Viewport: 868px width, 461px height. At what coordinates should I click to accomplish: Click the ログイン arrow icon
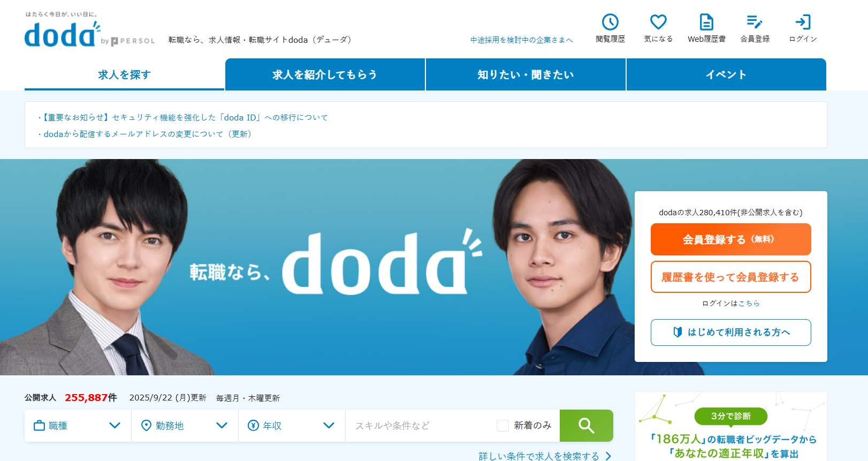pos(803,22)
